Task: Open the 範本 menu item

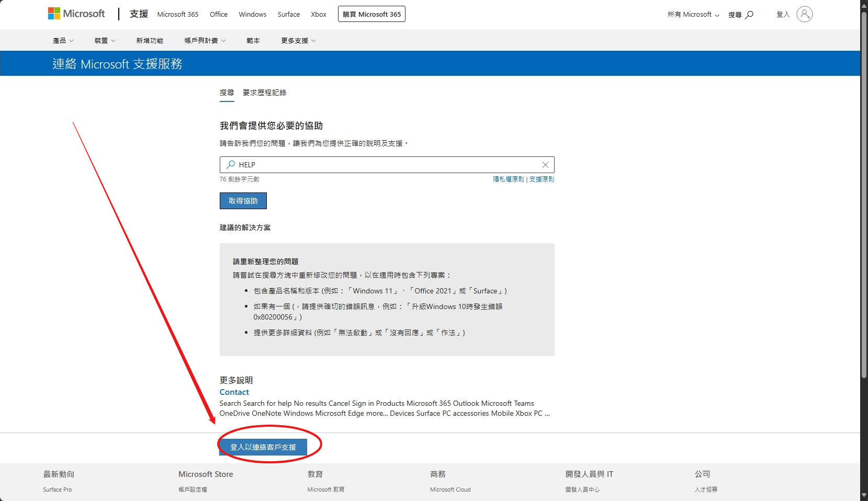Action: (253, 40)
